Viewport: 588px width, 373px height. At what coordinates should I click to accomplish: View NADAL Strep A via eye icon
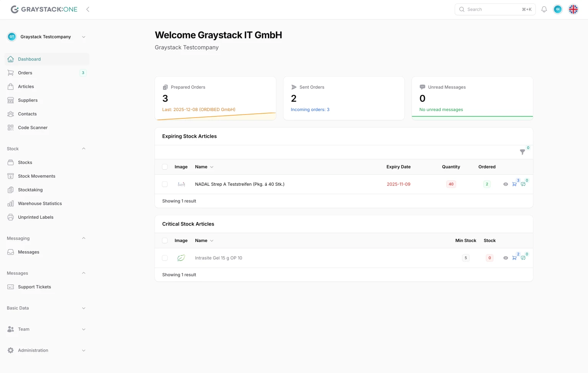(x=506, y=184)
